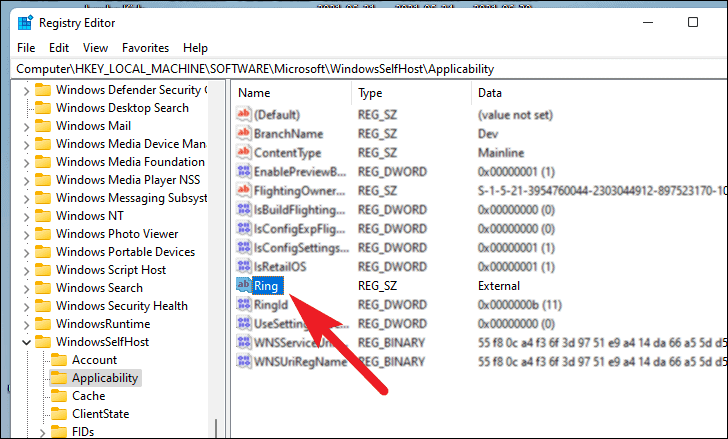Click the WNSServiceUri... binary icon
The width and height of the screenshot is (728, 439).
click(x=243, y=342)
